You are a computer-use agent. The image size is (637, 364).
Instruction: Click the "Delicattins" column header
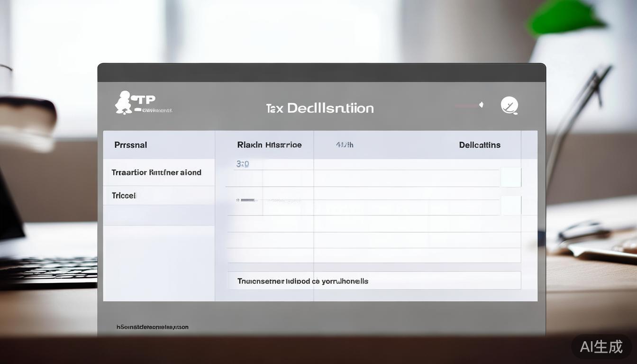479,145
